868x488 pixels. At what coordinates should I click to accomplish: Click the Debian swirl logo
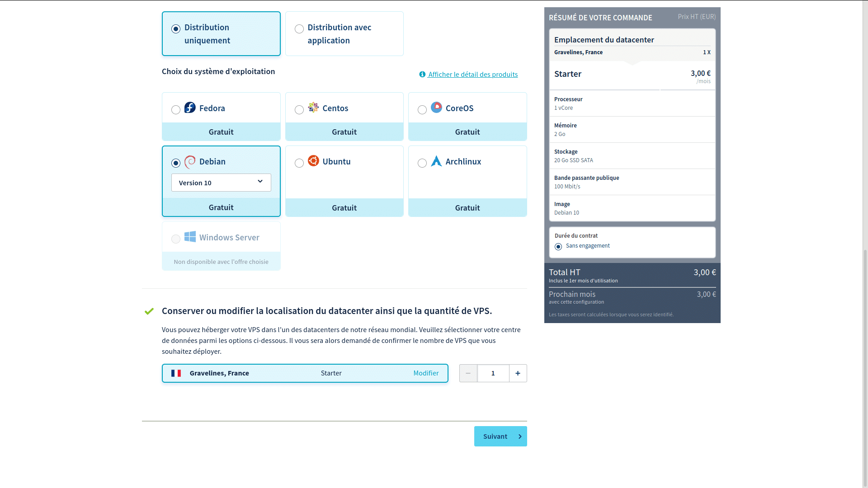[x=190, y=161]
